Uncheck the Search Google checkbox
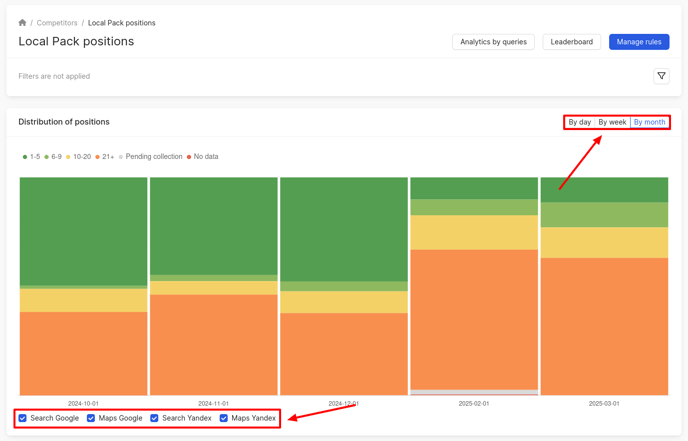The image size is (688, 441). [x=23, y=418]
